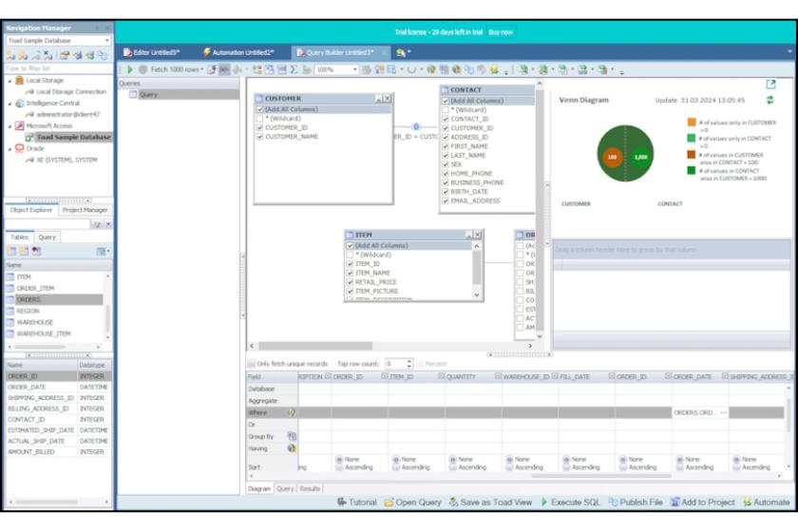Click third icon under the Tables tab

pyautogui.click(x=36, y=251)
